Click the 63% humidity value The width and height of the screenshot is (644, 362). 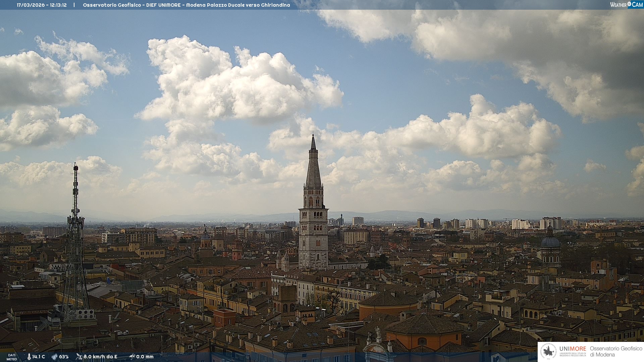(x=64, y=357)
